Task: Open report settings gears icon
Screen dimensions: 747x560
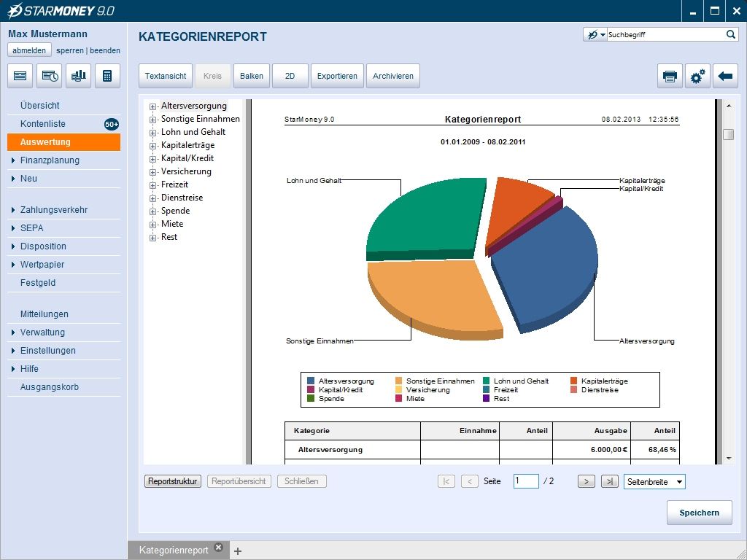Action: click(698, 76)
